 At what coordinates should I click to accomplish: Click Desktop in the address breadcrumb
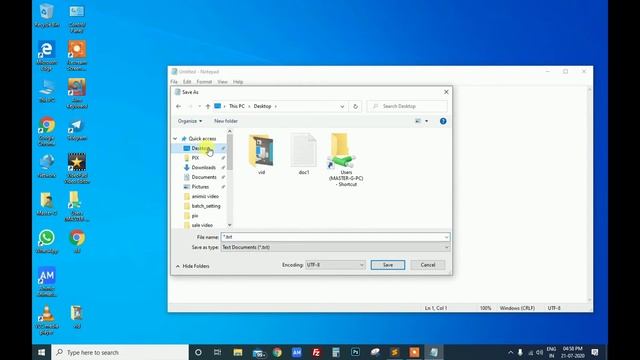point(262,106)
